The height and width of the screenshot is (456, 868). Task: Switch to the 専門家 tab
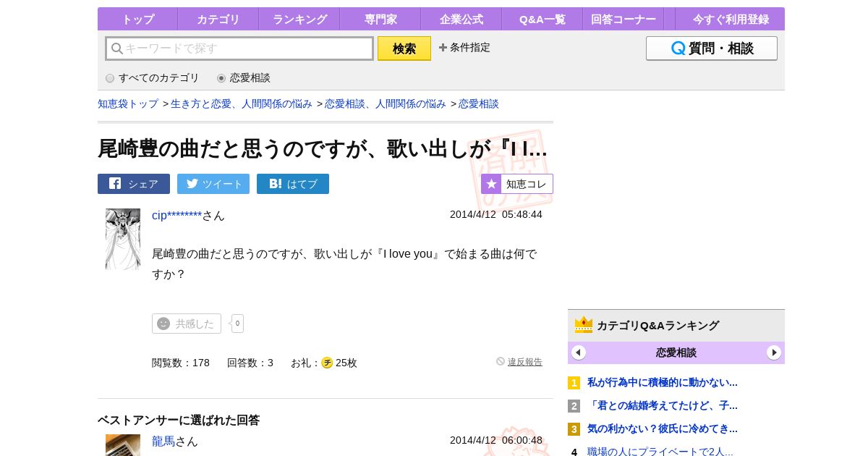tap(380, 19)
